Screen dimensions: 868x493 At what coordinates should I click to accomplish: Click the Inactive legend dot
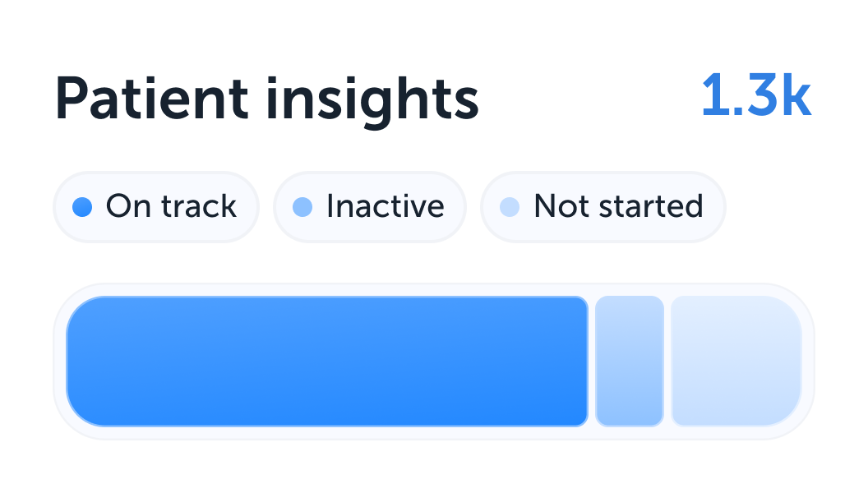click(302, 206)
